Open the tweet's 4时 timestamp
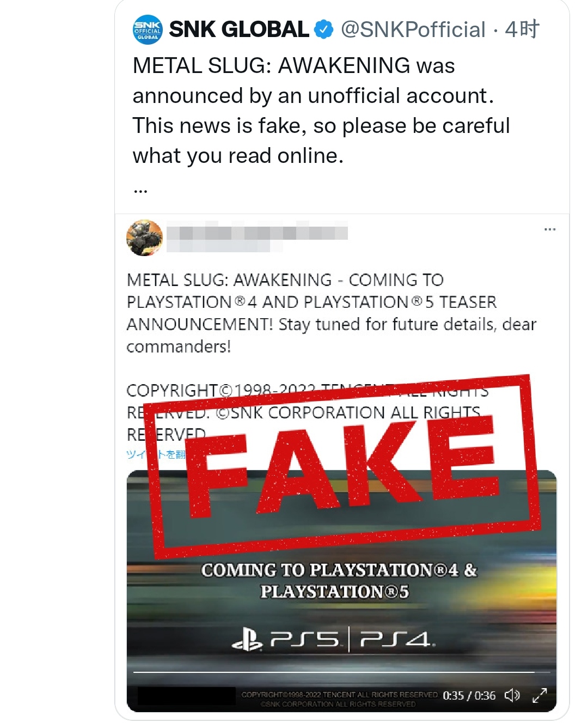The image size is (588, 723). coord(522,29)
